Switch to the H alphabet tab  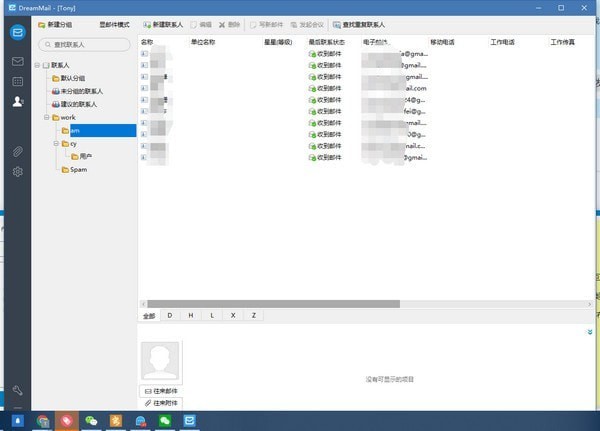click(x=191, y=315)
